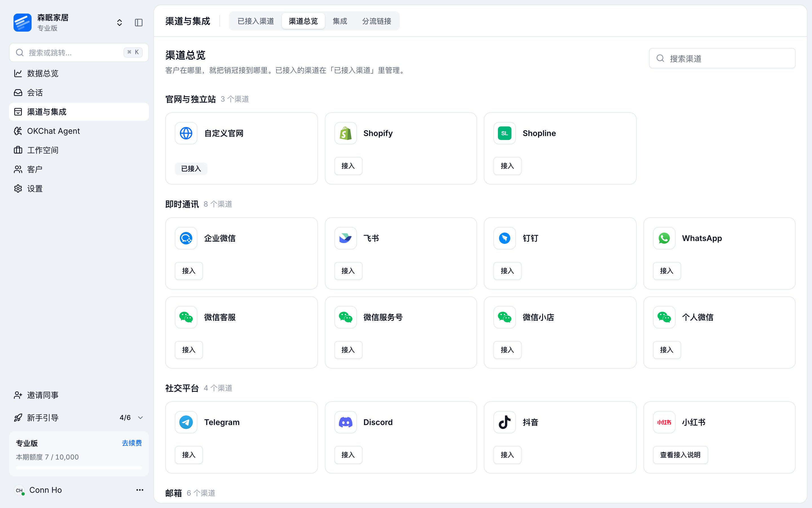Click the 钉钉 channel icon
812x508 pixels.
504,238
